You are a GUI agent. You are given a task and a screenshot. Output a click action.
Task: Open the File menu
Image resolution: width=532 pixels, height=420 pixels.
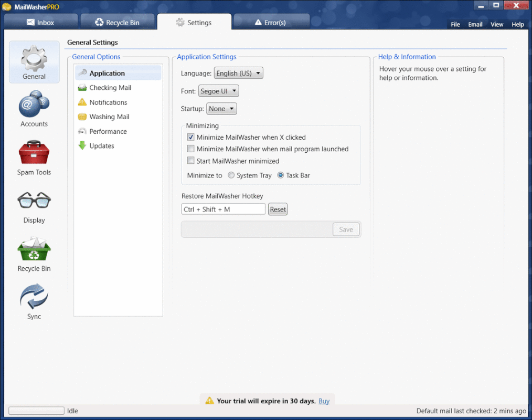pyautogui.click(x=455, y=24)
